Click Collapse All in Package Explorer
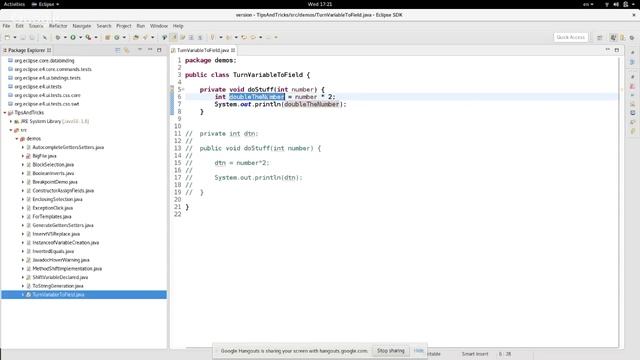This screenshot has width=640, height=360. coord(118,50)
